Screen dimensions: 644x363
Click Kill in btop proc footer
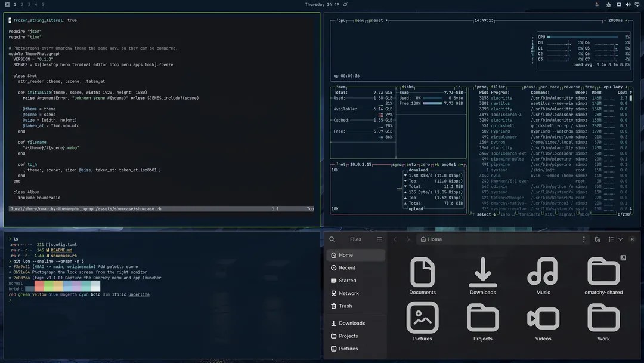pyautogui.click(x=549, y=214)
